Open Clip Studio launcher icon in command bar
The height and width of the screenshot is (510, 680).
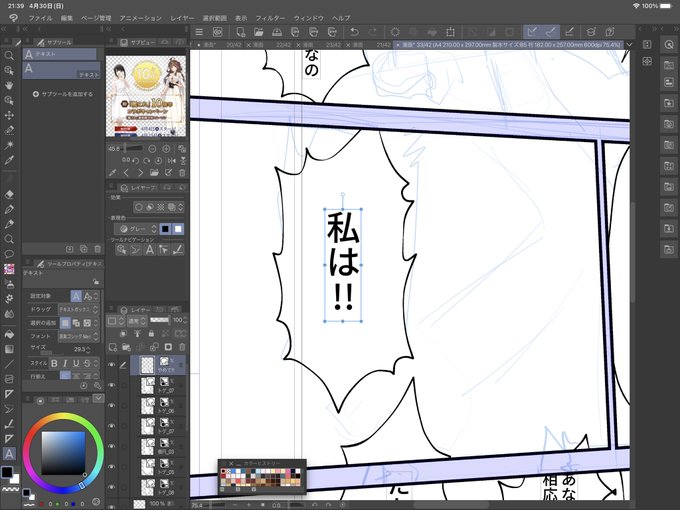[x=218, y=32]
